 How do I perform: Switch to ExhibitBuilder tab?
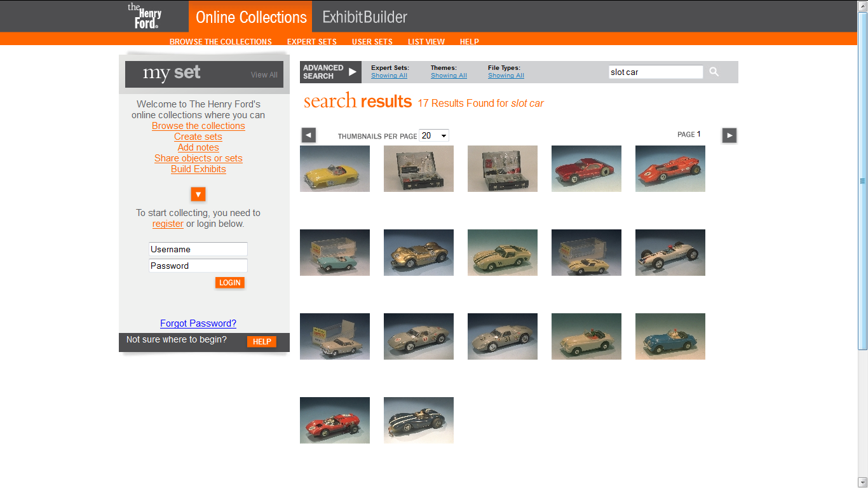(x=365, y=17)
